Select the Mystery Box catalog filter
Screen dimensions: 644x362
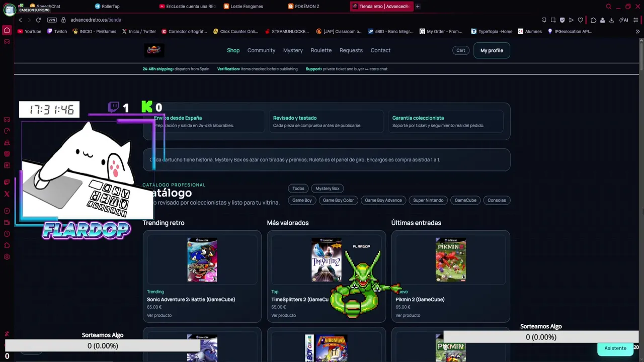pos(328,189)
